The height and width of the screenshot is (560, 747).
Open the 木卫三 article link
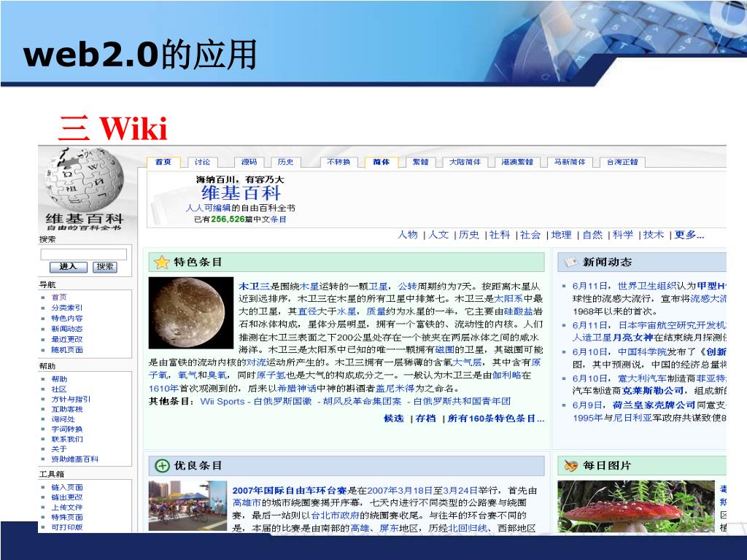pyautogui.click(x=254, y=286)
